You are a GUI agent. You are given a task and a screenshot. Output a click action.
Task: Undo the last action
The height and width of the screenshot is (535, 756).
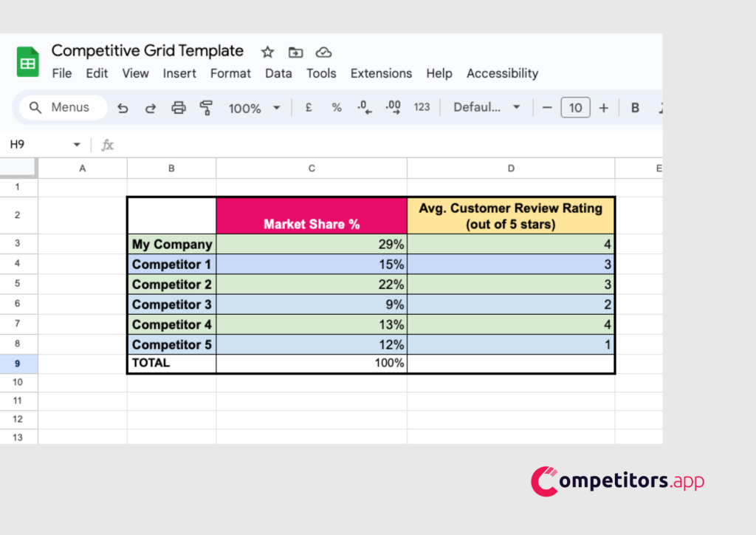click(x=123, y=107)
